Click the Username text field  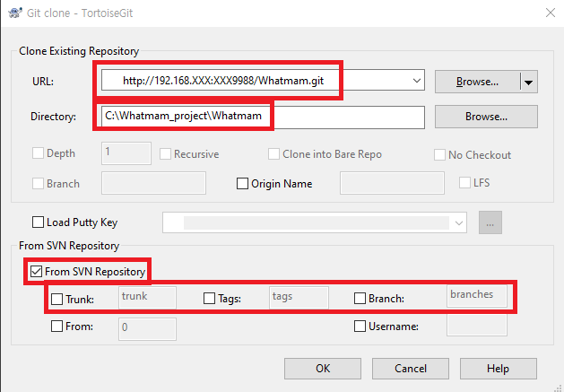click(x=477, y=325)
